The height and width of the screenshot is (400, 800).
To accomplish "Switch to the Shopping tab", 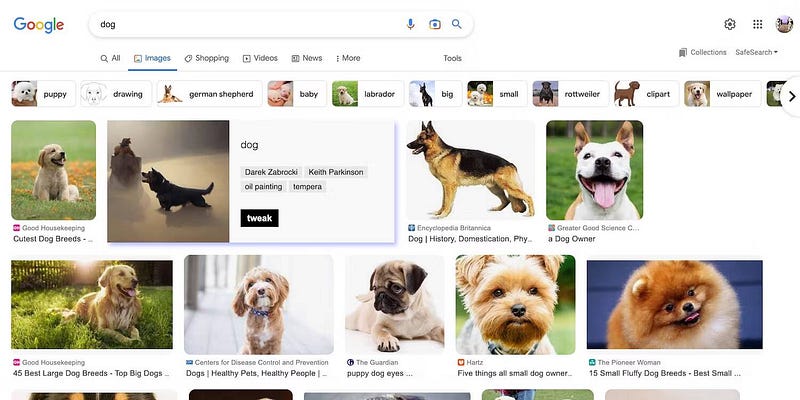I will [x=206, y=58].
